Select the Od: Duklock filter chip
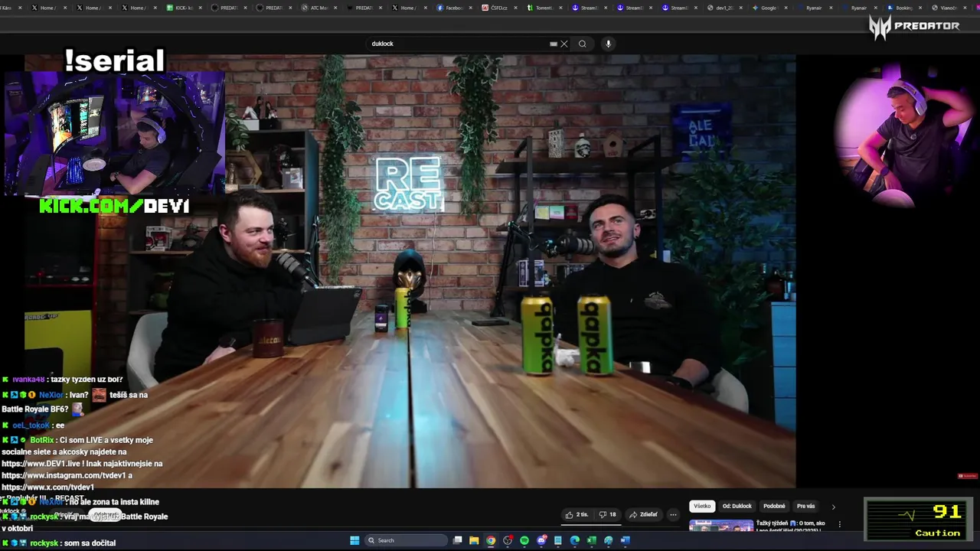This screenshot has height=551, width=980. [737, 506]
